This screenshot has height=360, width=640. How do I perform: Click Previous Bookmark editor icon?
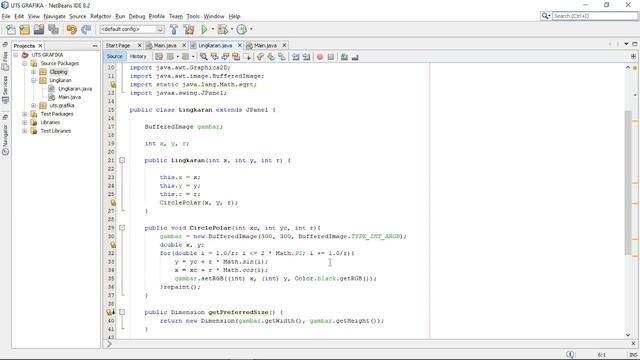coord(260,57)
